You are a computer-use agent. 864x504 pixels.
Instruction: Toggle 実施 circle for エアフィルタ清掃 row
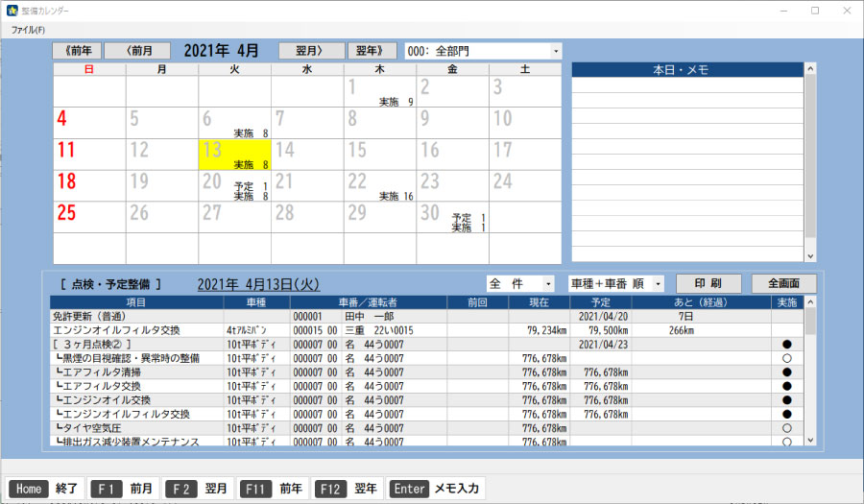click(x=786, y=372)
